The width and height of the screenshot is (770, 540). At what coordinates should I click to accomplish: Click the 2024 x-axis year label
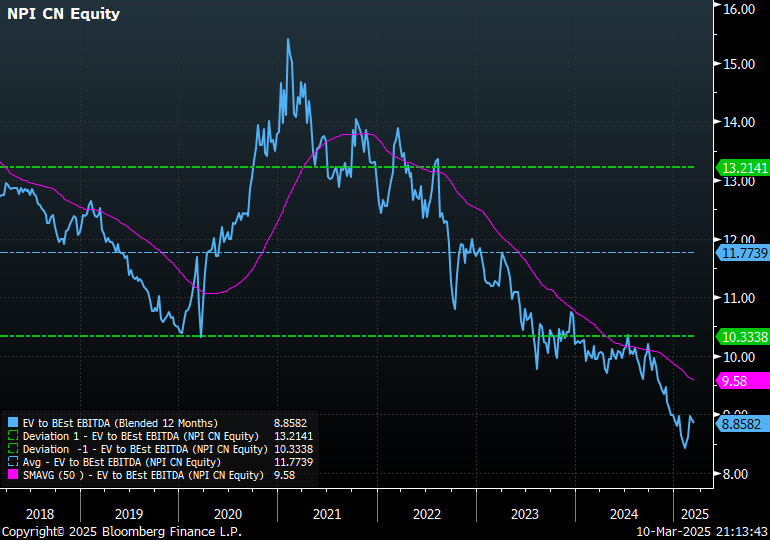(x=624, y=514)
